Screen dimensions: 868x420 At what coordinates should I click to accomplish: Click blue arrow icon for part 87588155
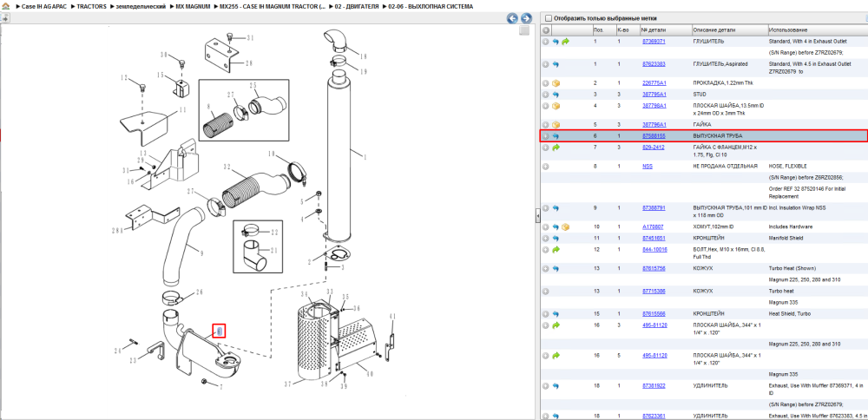click(x=556, y=136)
